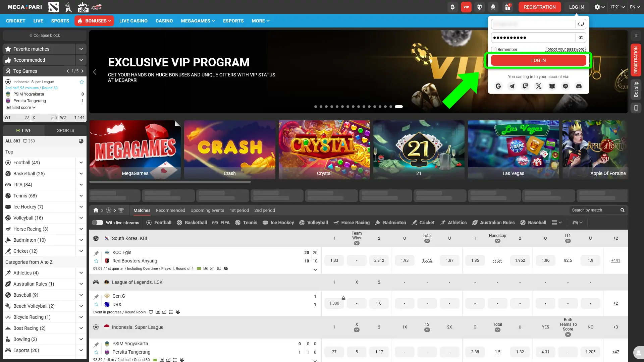The height and width of the screenshot is (362, 644).
Task: Open the MORE dropdown menu
Action: tap(261, 21)
